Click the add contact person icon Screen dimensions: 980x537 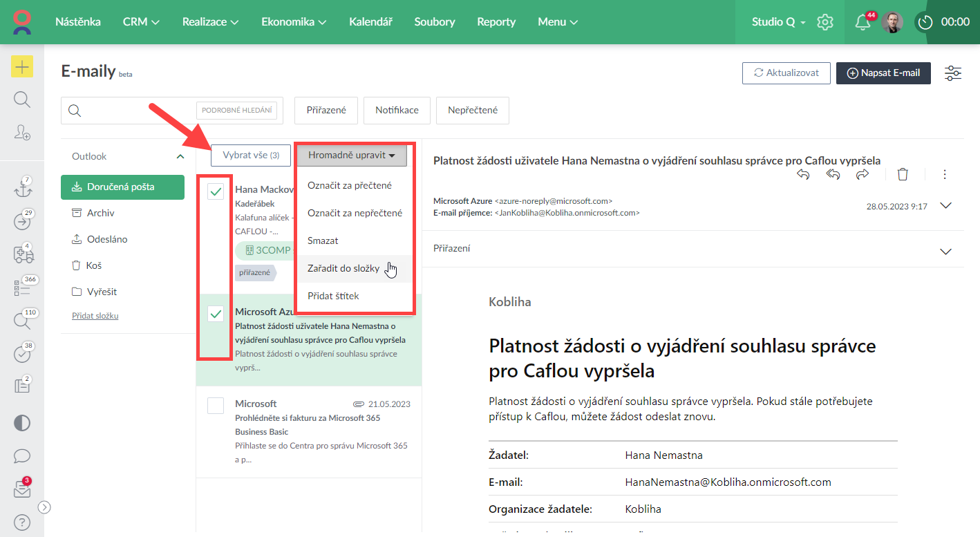click(x=22, y=132)
